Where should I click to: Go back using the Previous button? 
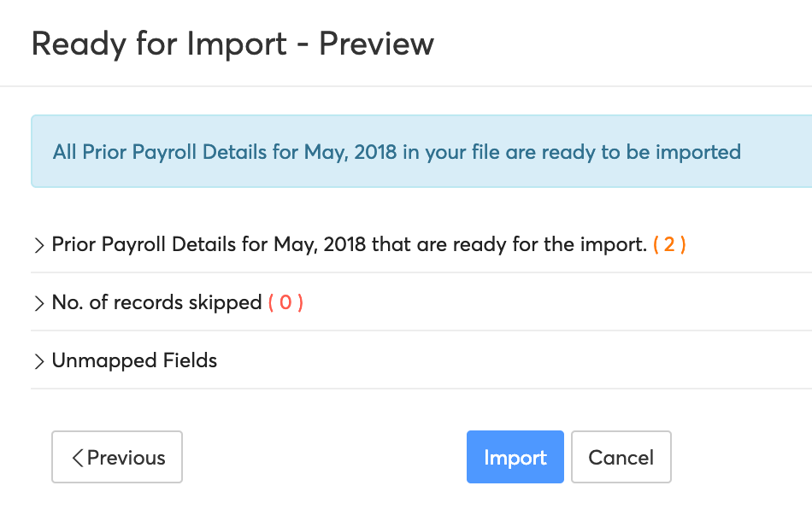pos(117,457)
